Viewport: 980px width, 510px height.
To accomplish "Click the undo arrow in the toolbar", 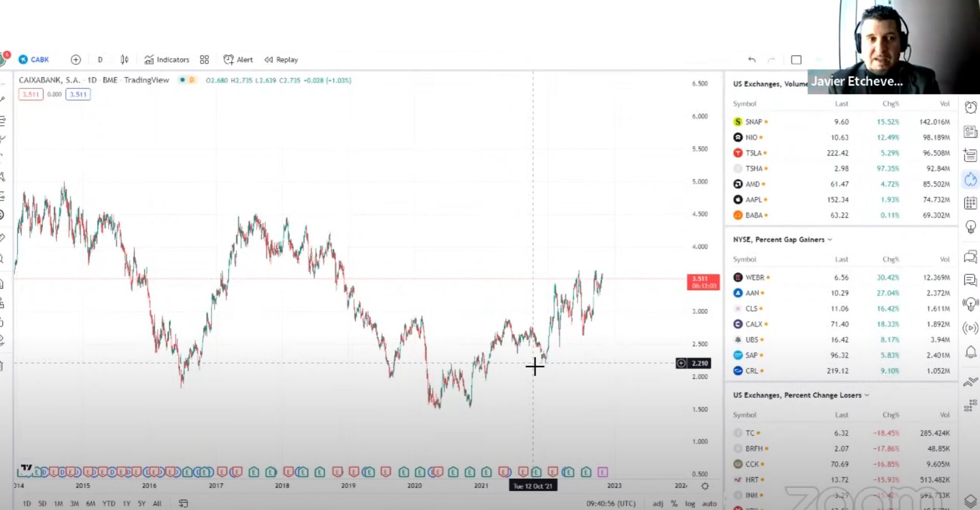I will point(752,60).
